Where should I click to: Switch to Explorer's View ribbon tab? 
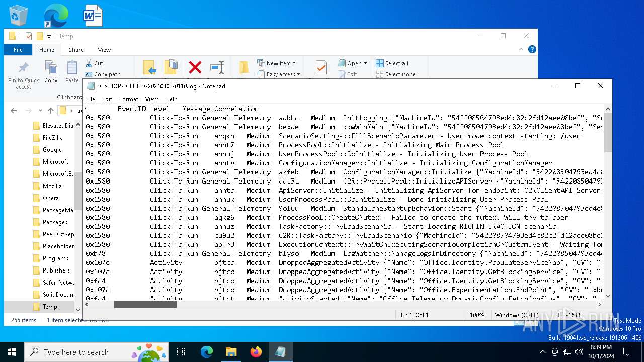(104, 50)
